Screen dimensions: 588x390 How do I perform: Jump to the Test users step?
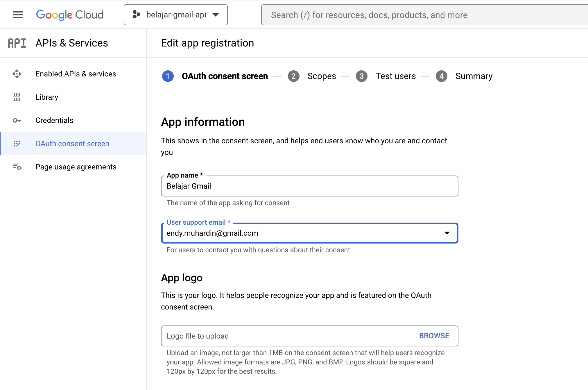tap(396, 76)
